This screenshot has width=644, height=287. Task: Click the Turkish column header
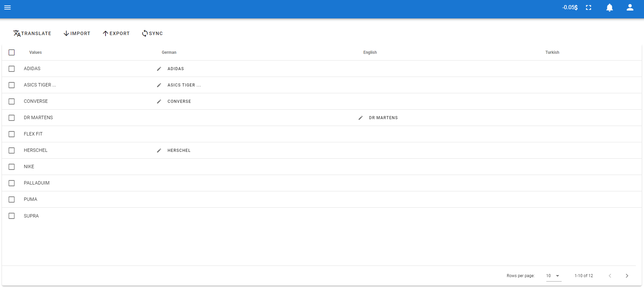(x=552, y=52)
